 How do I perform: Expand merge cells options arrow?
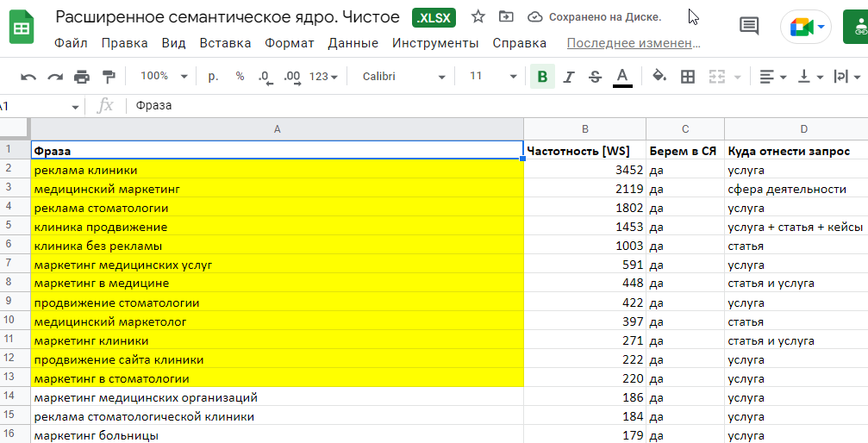(737, 77)
